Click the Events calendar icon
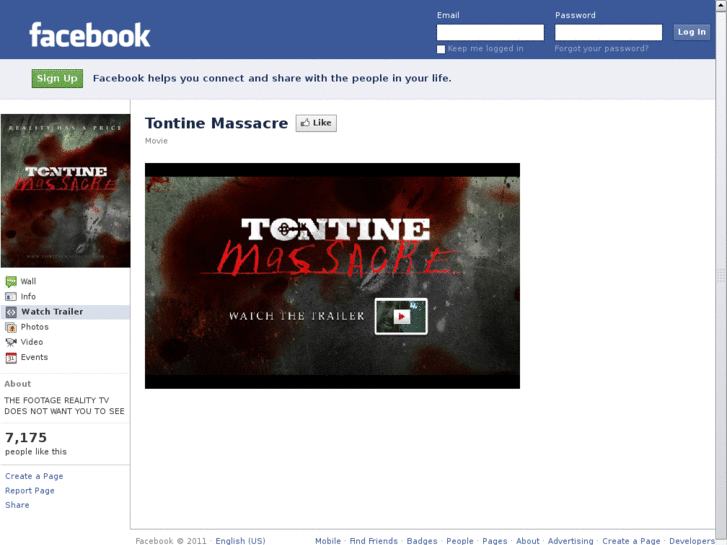 tap(11, 358)
